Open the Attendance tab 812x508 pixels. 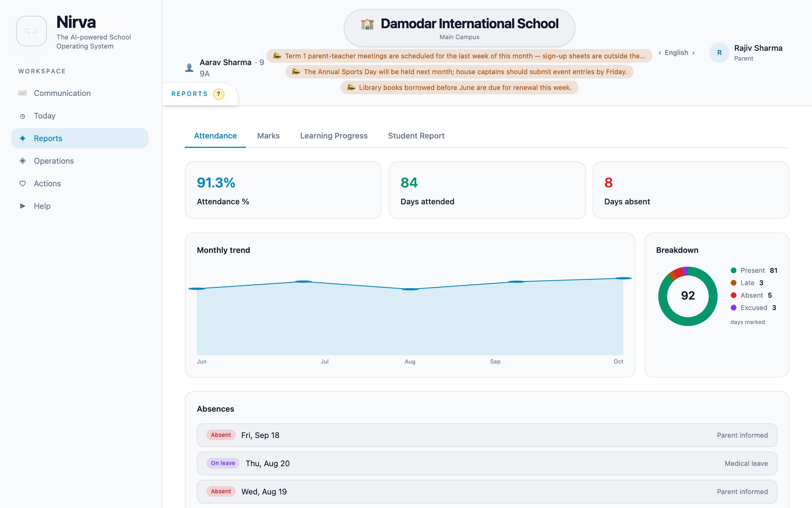pyautogui.click(x=215, y=136)
